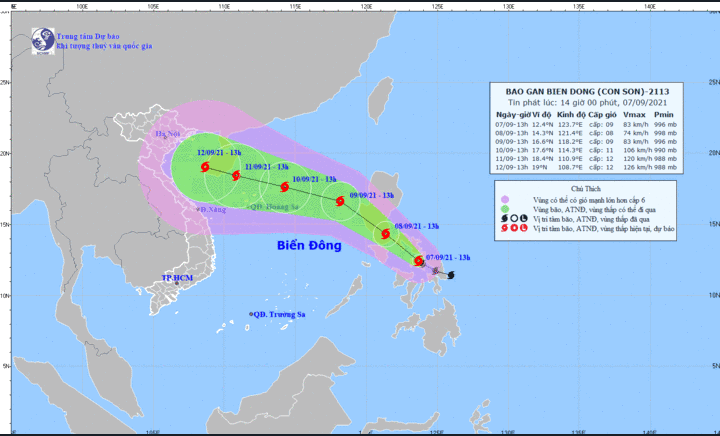Image resolution: width=720 pixels, height=436 pixels.
Task: Click the Đ.Nẵng city marker
Action: (x=197, y=210)
